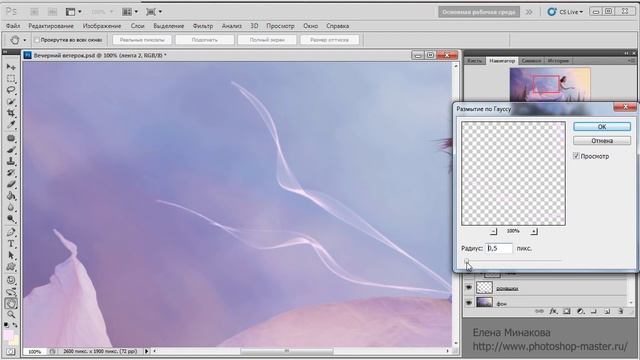Screen dimensions: 640x360
Task: Select the Move tool
Action: click(x=11, y=67)
